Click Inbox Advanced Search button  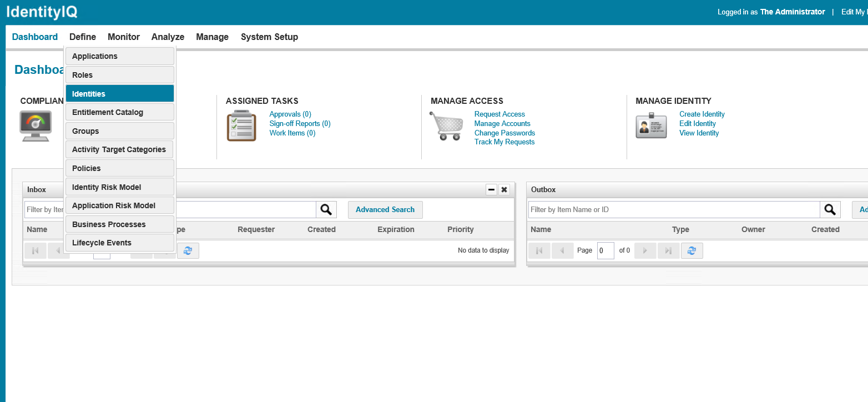385,209
